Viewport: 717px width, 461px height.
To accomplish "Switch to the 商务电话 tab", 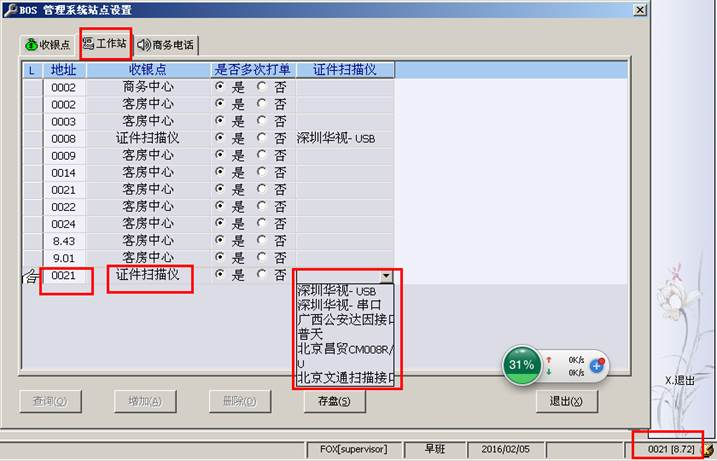I will 167,45.
